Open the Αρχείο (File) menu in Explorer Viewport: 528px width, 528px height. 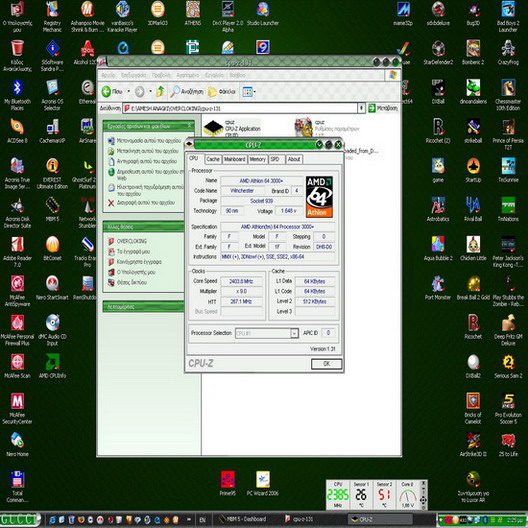click(108, 75)
